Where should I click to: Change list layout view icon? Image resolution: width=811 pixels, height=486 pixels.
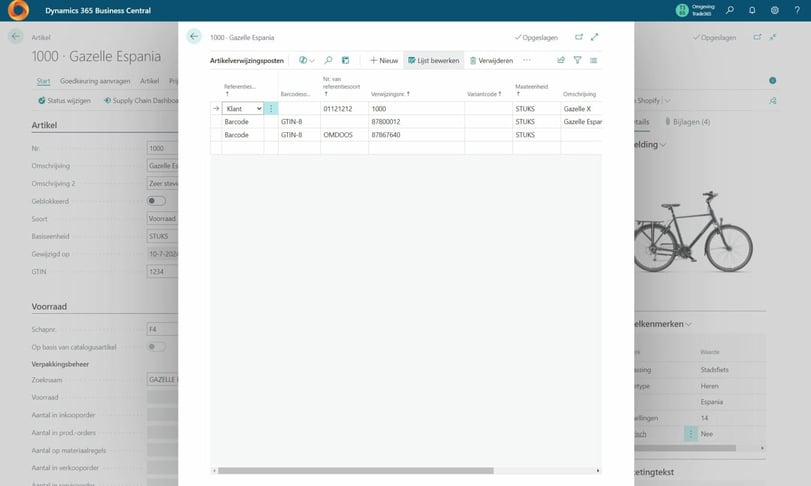coord(594,60)
